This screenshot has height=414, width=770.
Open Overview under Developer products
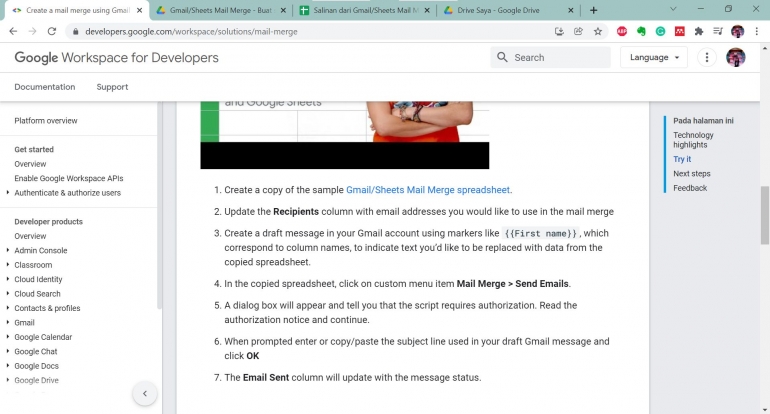point(30,236)
